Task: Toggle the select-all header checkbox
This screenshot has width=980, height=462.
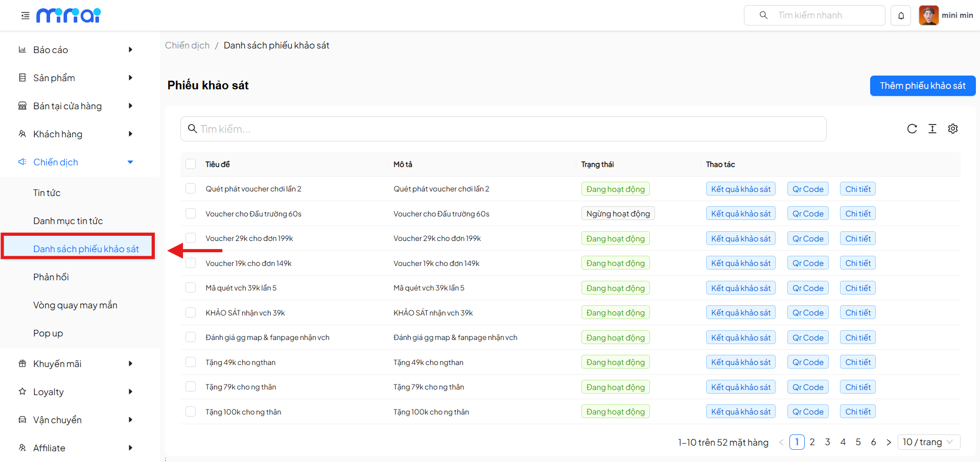Action: 191,164
